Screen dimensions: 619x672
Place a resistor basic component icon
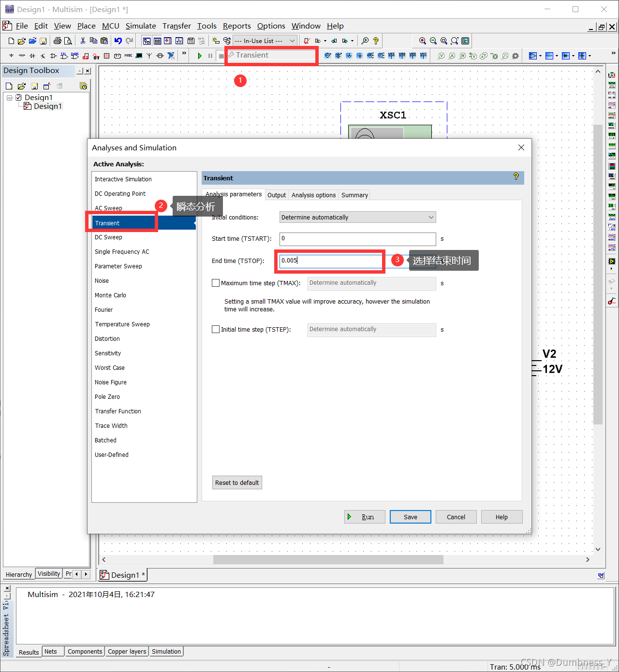click(x=22, y=56)
